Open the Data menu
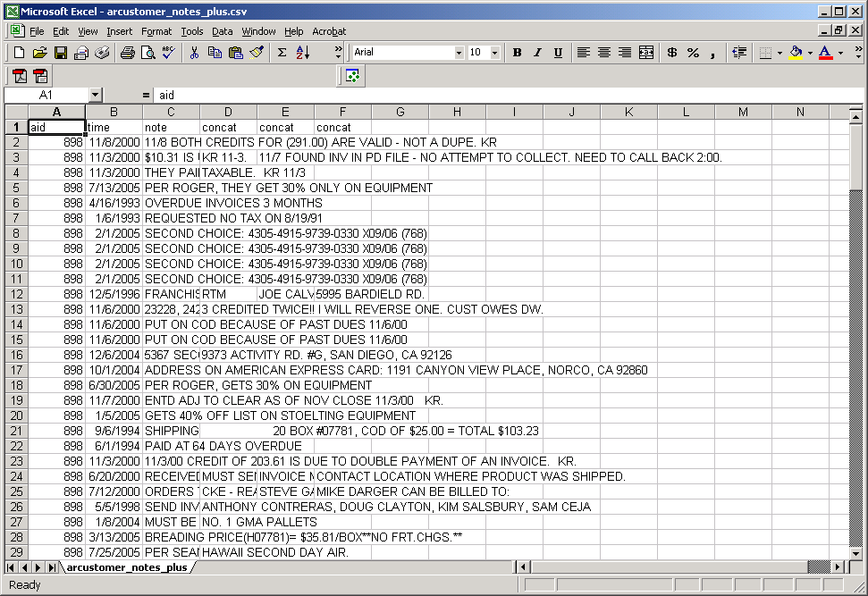868x596 pixels. [222, 31]
